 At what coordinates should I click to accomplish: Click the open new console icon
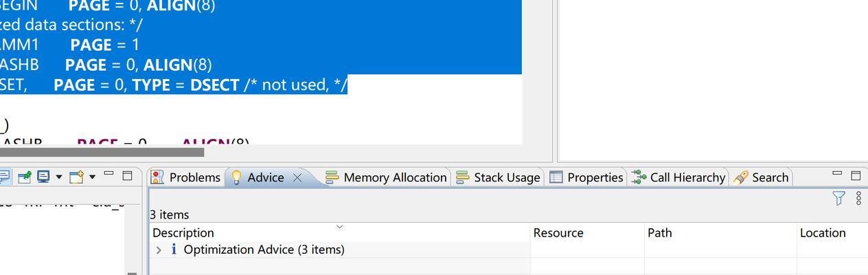[76, 177]
